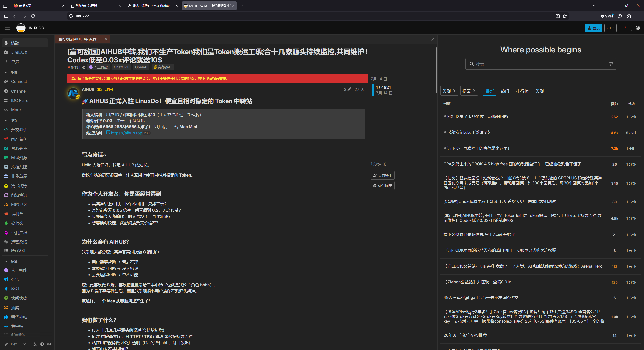
Task: Collapse the 资源 sidebar section
Action: (6, 73)
